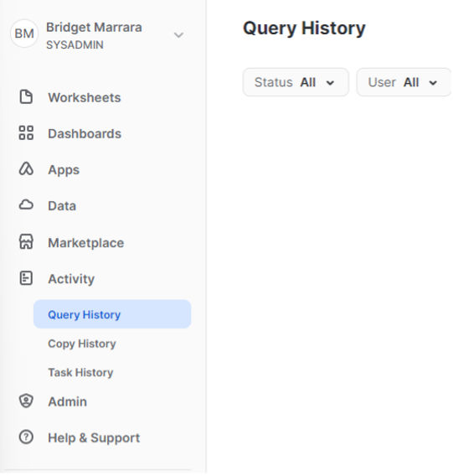The image size is (453, 476).
Task: Navigate to Dashboards label
Action: tap(85, 133)
